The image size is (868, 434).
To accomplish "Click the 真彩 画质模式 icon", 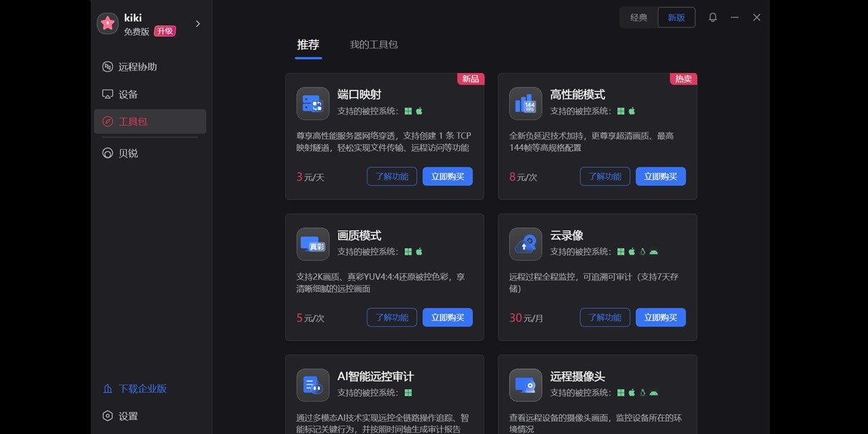I will 312,244.
